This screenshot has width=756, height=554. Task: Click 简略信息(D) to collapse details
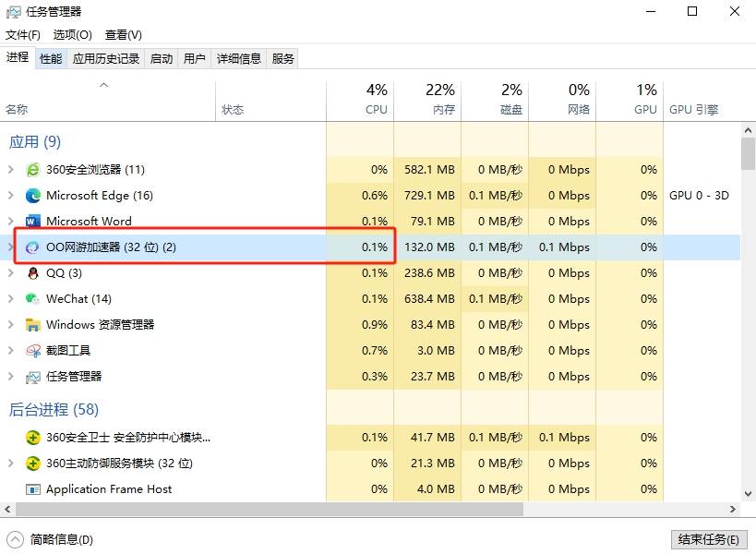pos(50,539)
